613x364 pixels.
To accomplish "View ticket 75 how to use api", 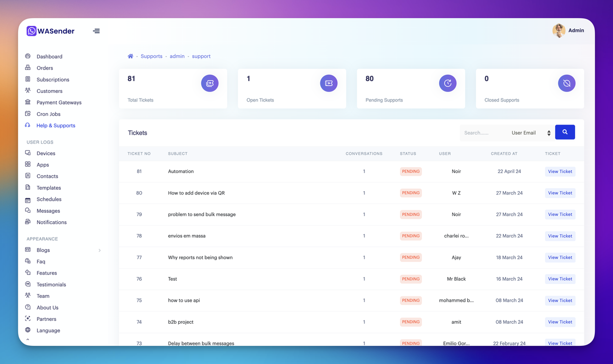I will point(560,300).
